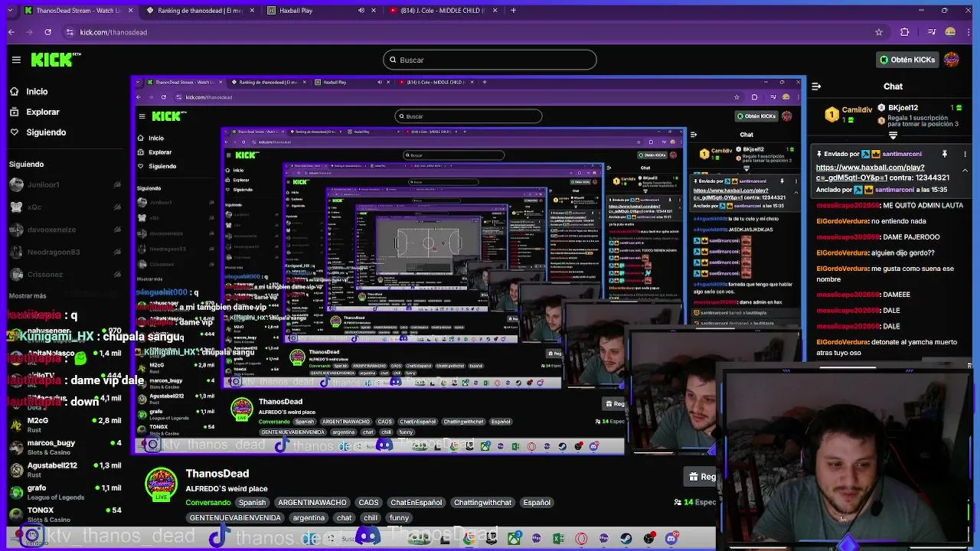Select the Chattingwithchat tag

tap(482, 503)
